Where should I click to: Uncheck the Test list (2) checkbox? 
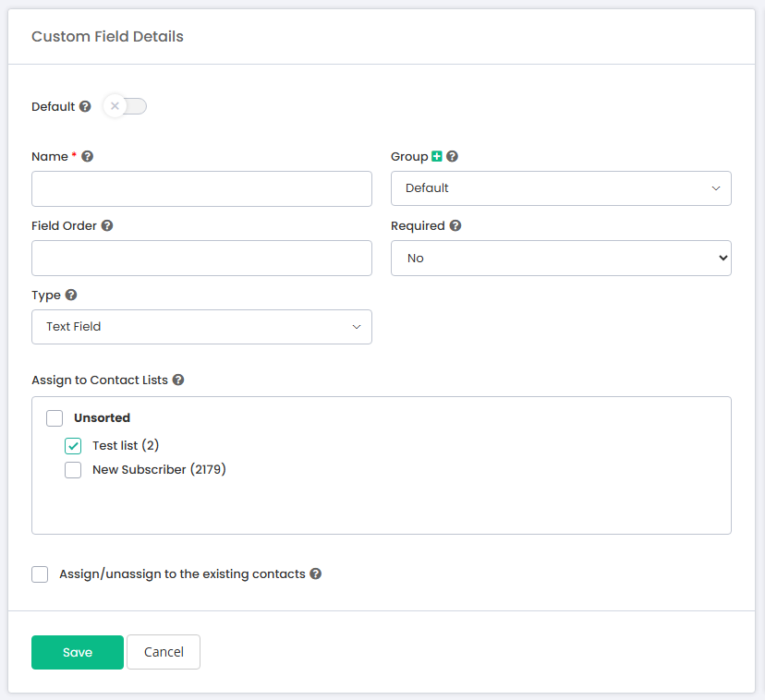coord(73,446)
